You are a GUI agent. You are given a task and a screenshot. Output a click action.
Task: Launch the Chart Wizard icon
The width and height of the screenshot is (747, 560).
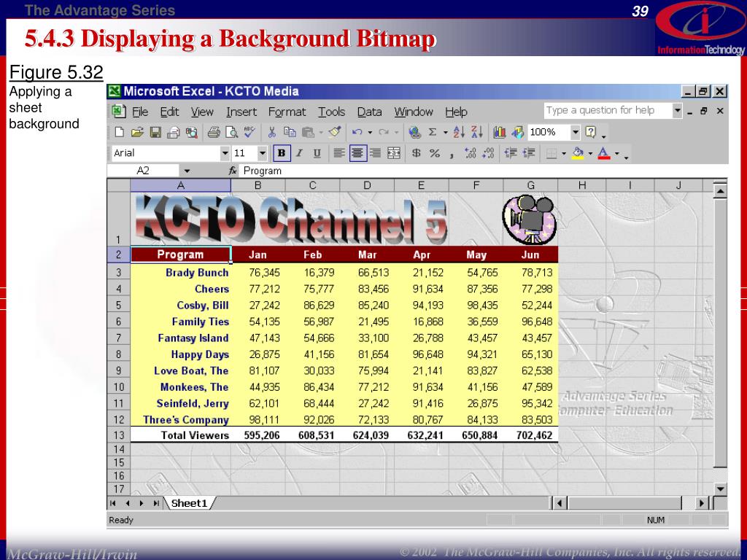(x=499, y=133)
